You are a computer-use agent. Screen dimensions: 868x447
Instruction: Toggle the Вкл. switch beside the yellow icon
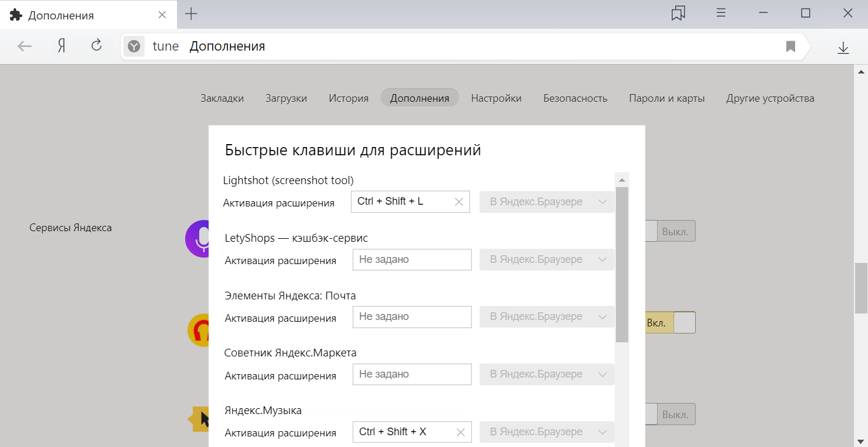coord(670,323)
